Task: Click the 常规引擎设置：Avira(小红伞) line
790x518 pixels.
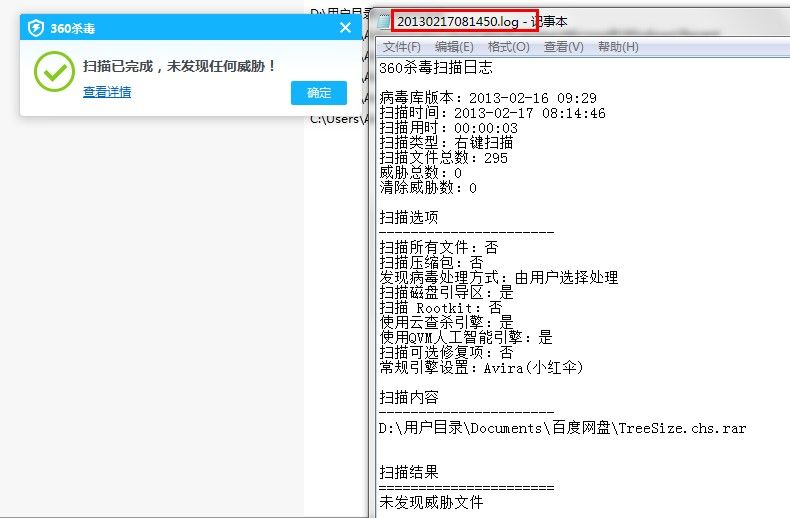Action: click(481, 367)
